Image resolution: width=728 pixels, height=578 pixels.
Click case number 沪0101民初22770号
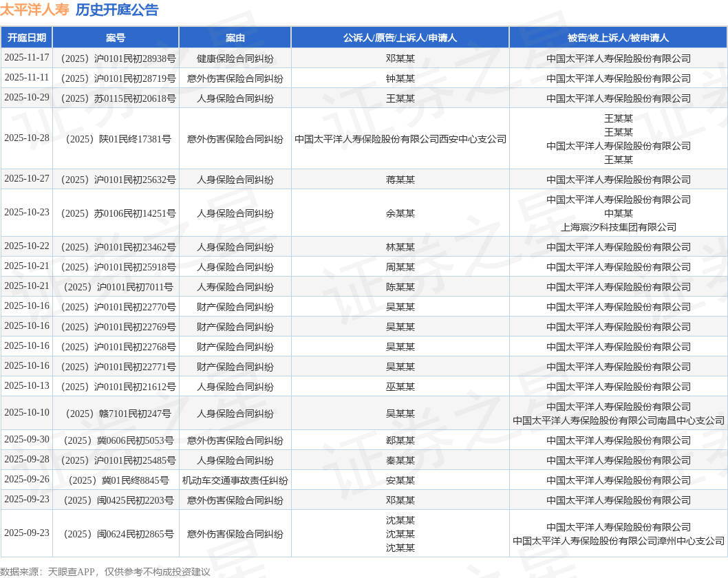click(118, 307)
